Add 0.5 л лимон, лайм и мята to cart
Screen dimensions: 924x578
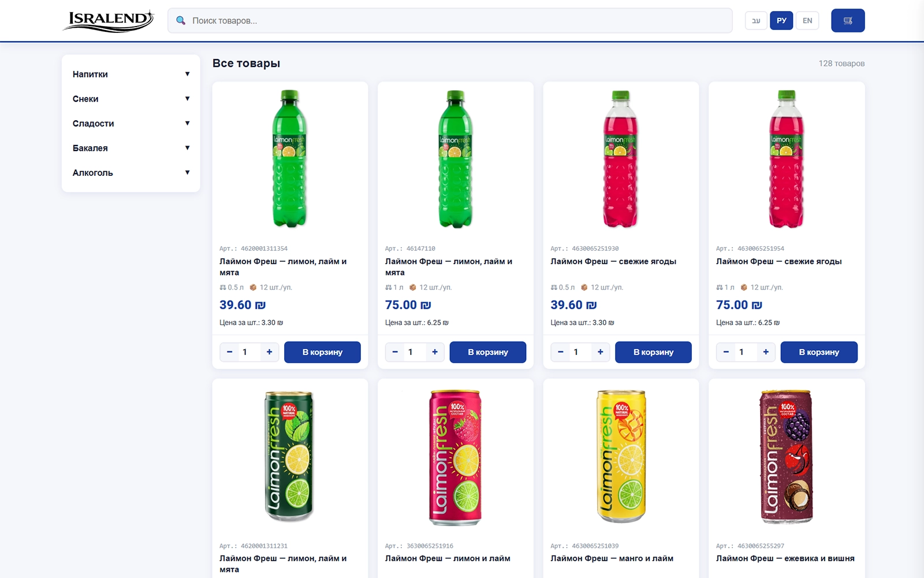[x=322, y=352]
